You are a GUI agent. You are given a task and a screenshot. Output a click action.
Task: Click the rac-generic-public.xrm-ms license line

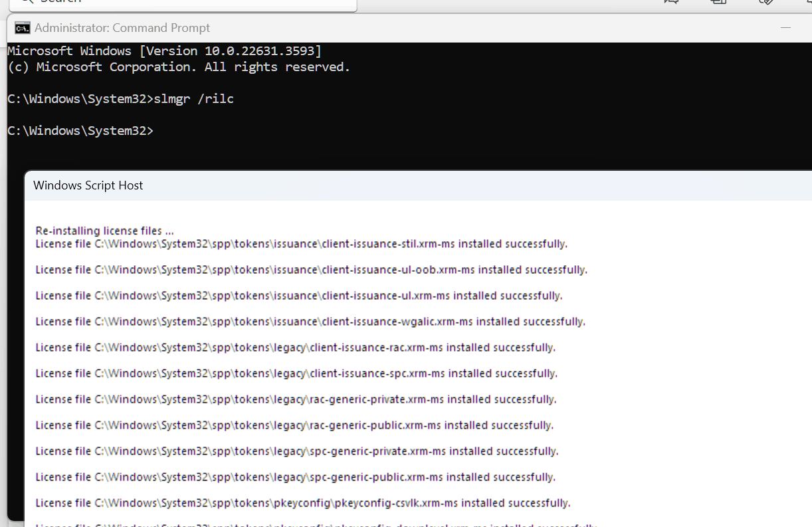click(x=294, y=425)
